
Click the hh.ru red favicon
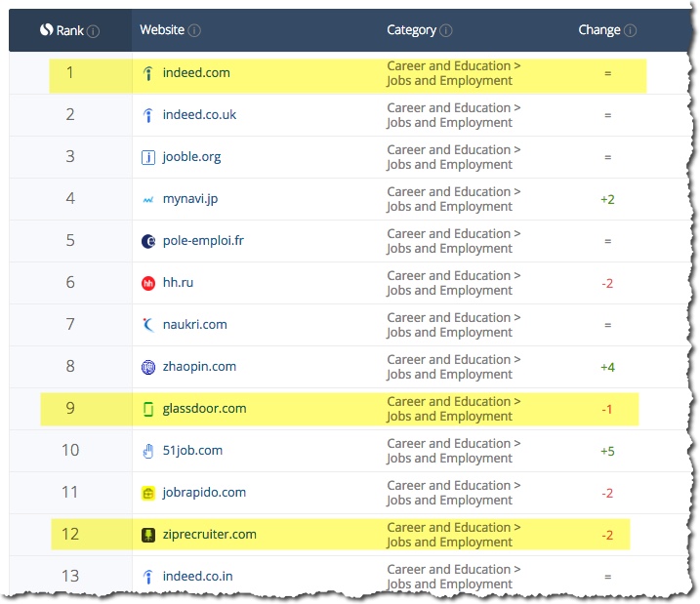click(x=147, y=283)
